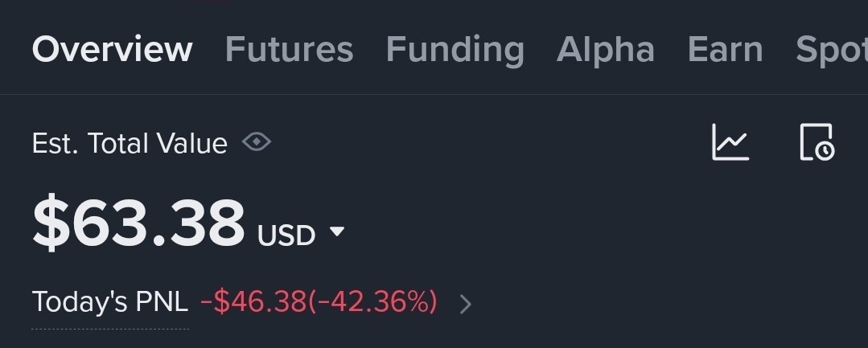Click the dotted underline beneath Today's PNL
The image size is (868, 348).
tap(109, 328)
